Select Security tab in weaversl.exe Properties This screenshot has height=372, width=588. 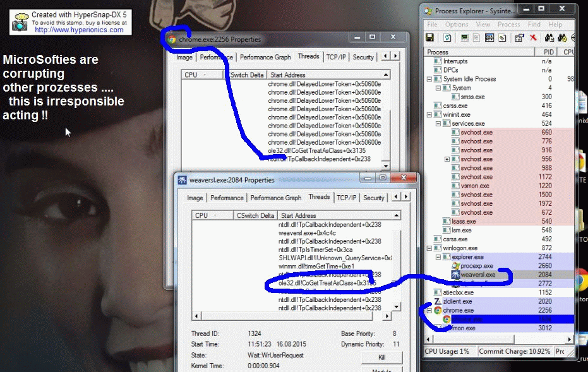(x=373, y=198)
